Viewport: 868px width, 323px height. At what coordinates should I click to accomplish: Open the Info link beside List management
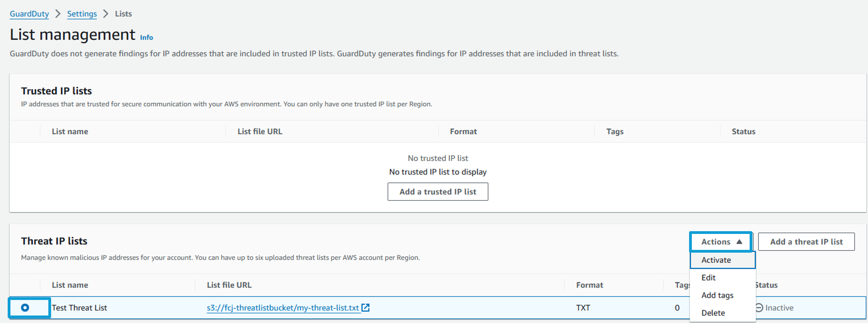click(147, 37)
